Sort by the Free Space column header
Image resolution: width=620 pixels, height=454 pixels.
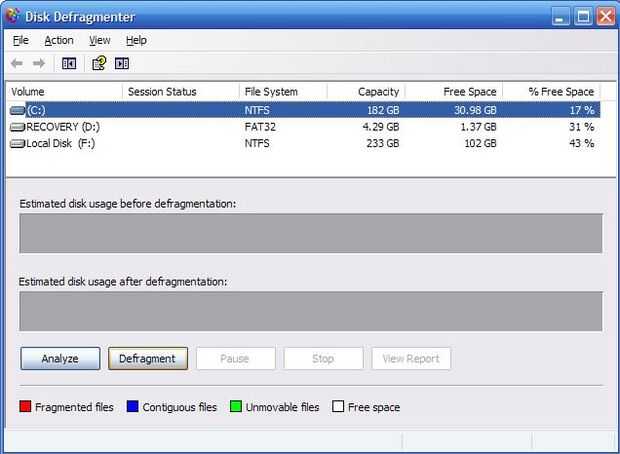click(454, 92)
